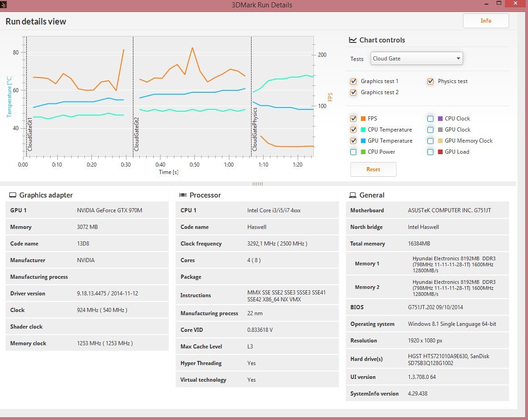
Task: Click the '16384MB' total memory value
Action: (x=419, y=244)
